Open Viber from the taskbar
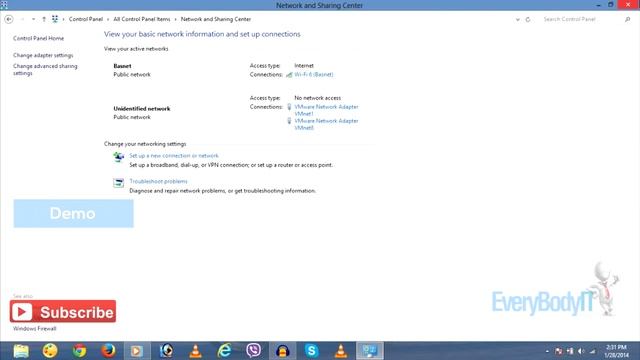Screen dimensions: 640x360 pyautogui.click(x=253, y=351)
